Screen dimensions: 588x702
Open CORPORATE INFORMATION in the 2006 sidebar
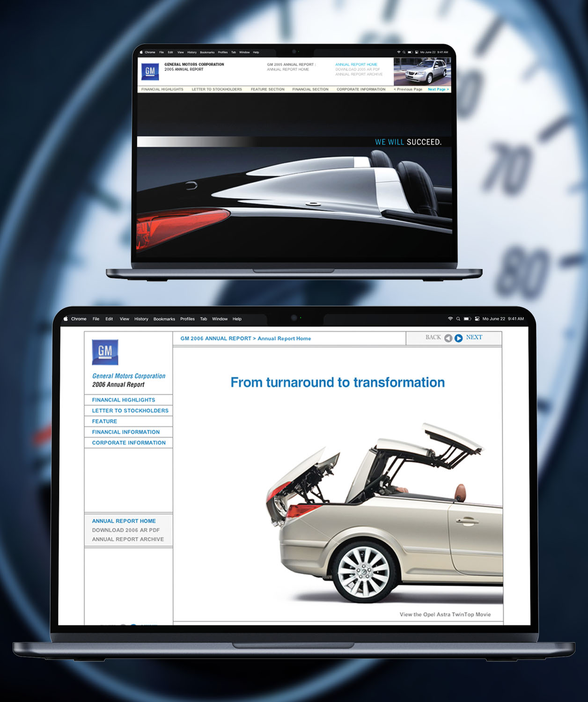click(x=129, y=443)
